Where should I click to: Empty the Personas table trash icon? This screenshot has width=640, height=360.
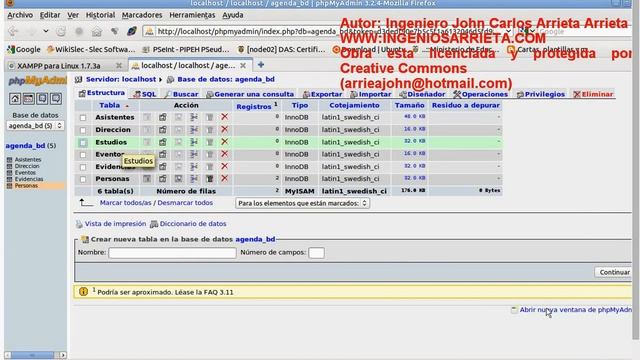point(209,179)
